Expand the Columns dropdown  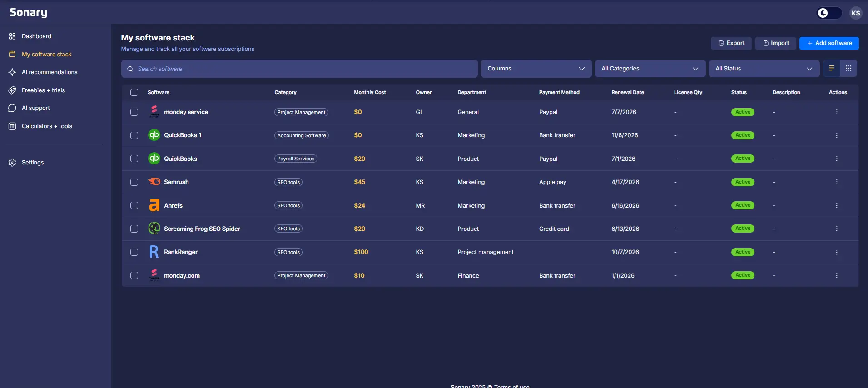536,69
